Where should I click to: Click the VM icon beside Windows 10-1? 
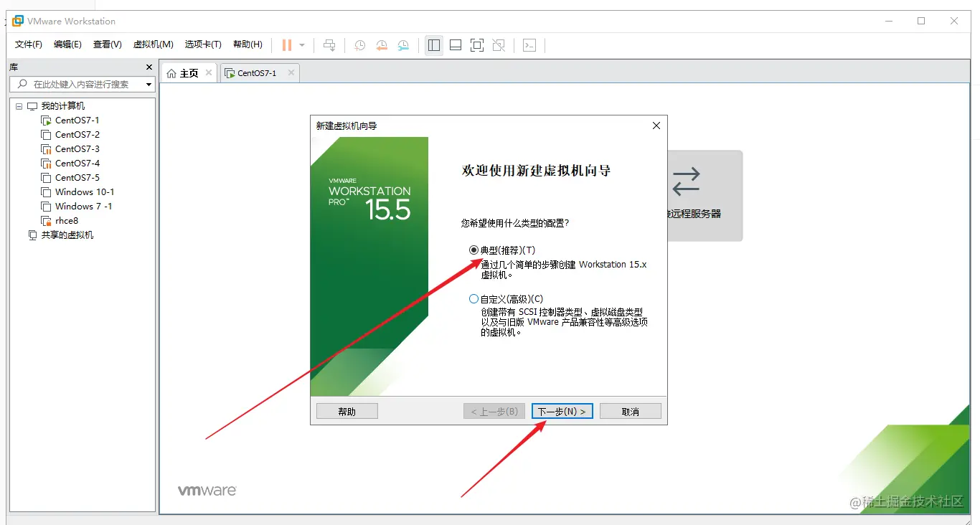(46, 192)
